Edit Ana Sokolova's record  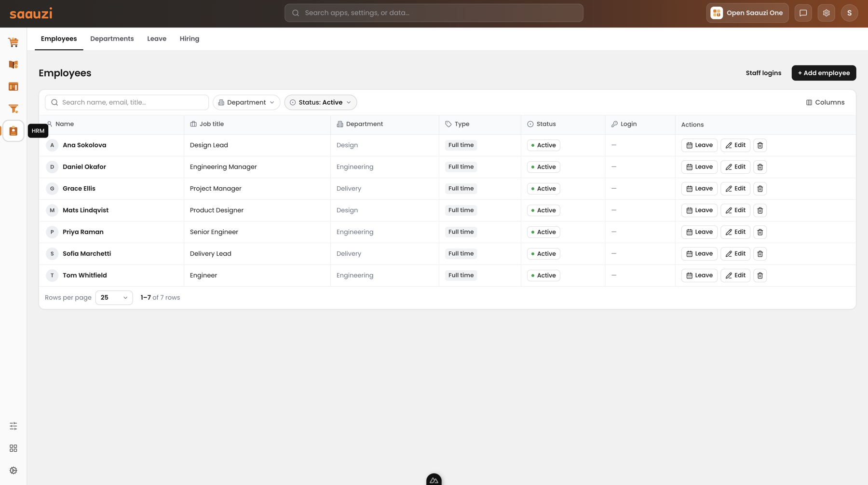(735, 145)
